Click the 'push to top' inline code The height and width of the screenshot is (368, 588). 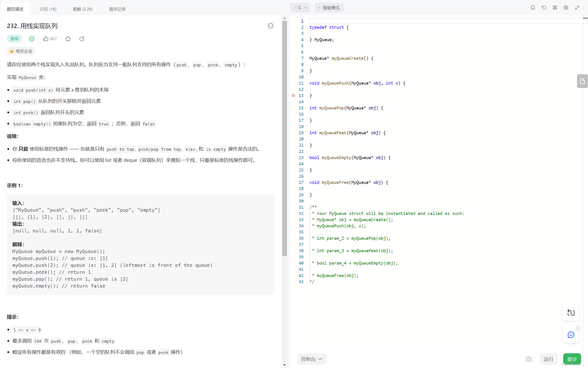click(x=120, y=149)
